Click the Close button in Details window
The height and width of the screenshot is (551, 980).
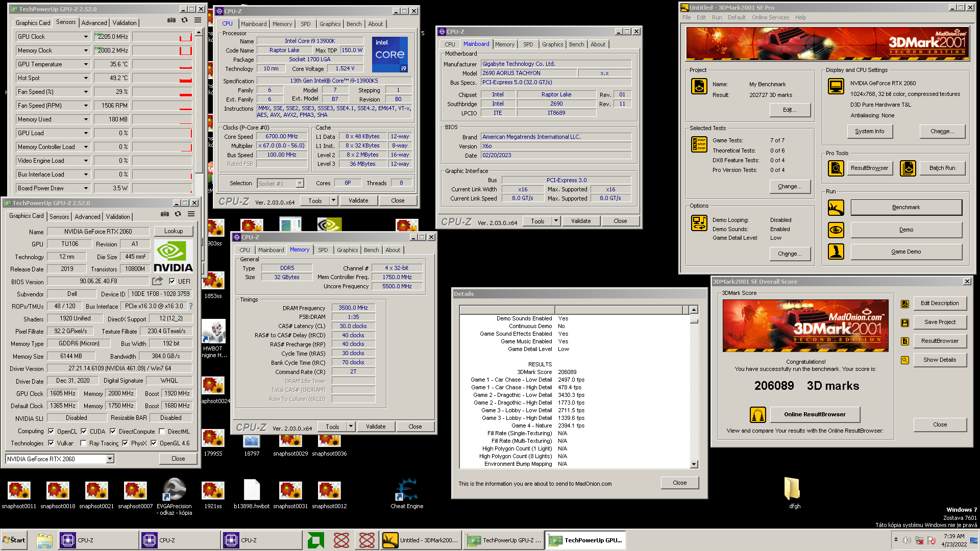click(x=679, y=483)
